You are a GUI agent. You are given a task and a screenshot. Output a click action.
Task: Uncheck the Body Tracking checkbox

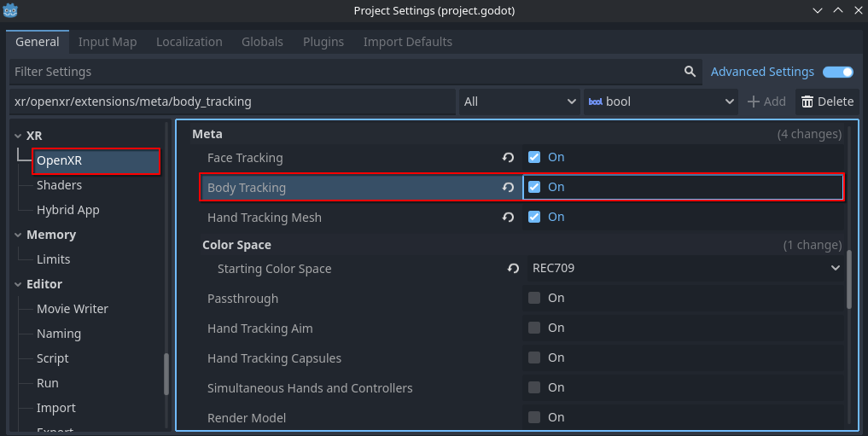[534, 187]
